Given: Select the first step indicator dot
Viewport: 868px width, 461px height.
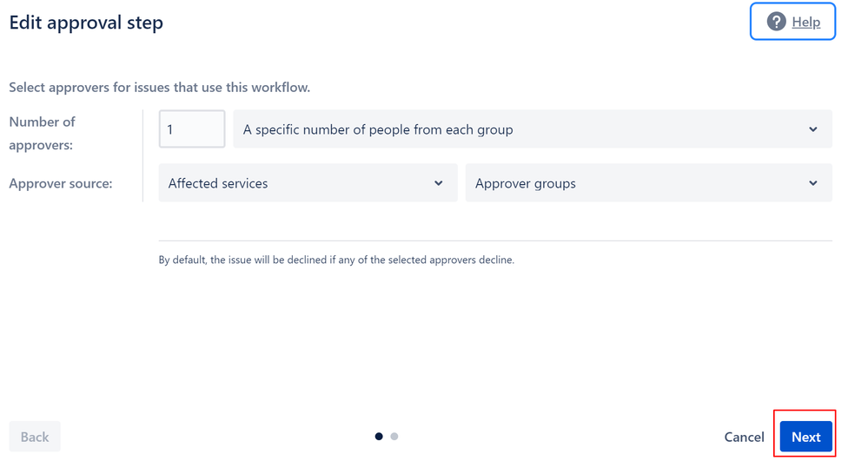Looking at the screenshot, I should click(379, 437).
